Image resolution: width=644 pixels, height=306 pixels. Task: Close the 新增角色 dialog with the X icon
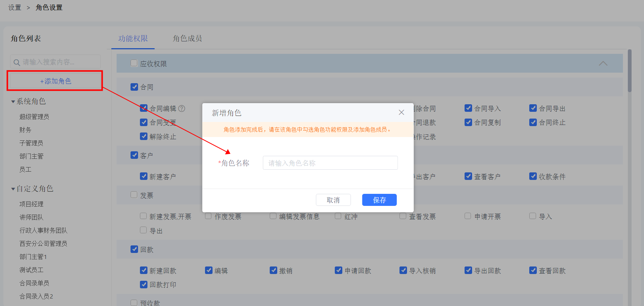(x=401, y=113)
